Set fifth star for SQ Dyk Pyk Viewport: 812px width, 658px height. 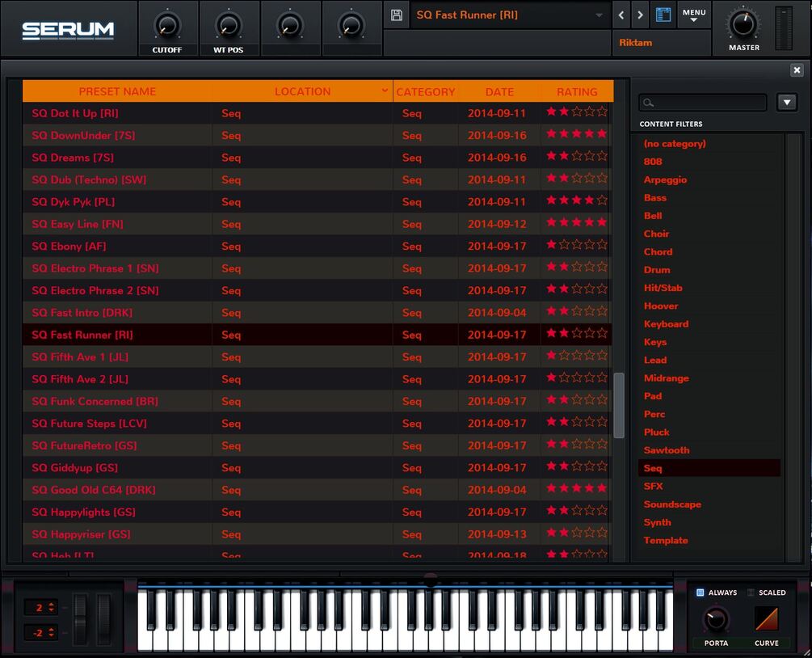(x=602, y=200)
